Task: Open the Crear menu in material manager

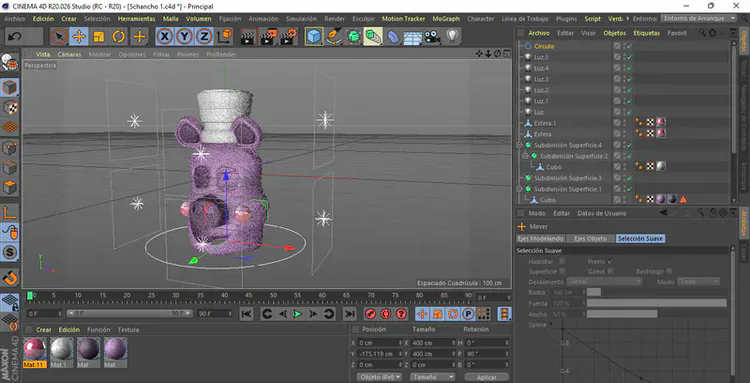Action: tap(44, 330)
